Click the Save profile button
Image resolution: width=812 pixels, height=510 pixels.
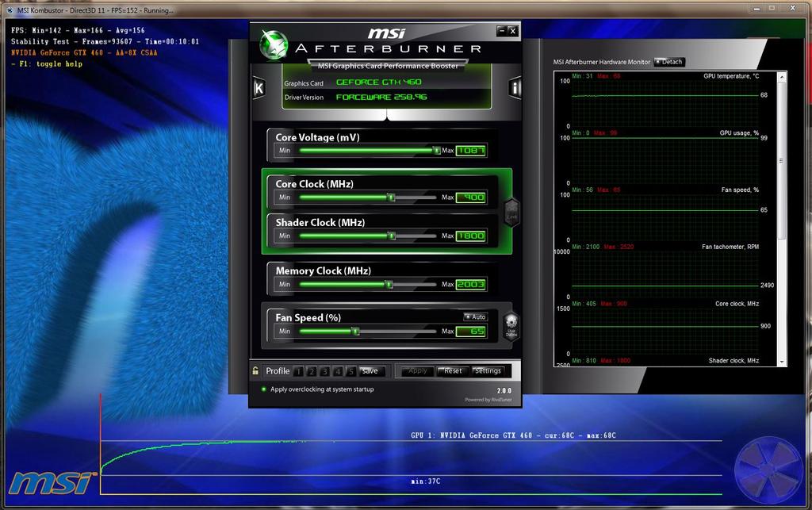pyautogui.click(x=371, y=371)
